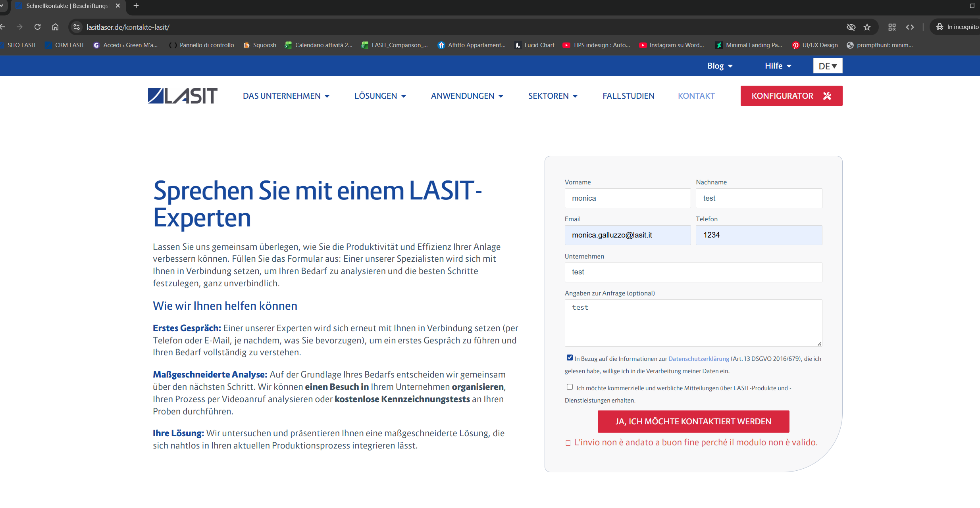
Task: Open the Datenschutzerklärung link
Action: coord(699,358)
